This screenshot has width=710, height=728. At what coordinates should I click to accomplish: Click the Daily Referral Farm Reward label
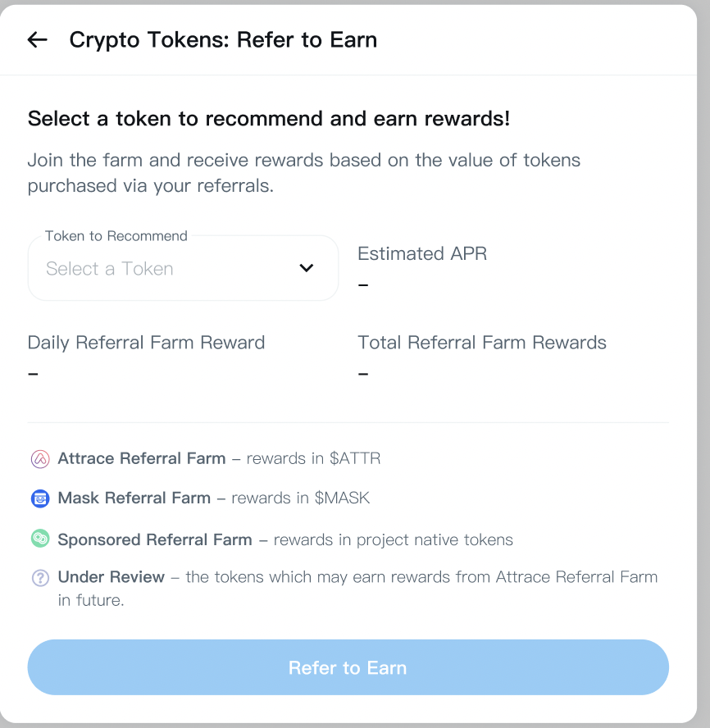[x=146, y=343]
